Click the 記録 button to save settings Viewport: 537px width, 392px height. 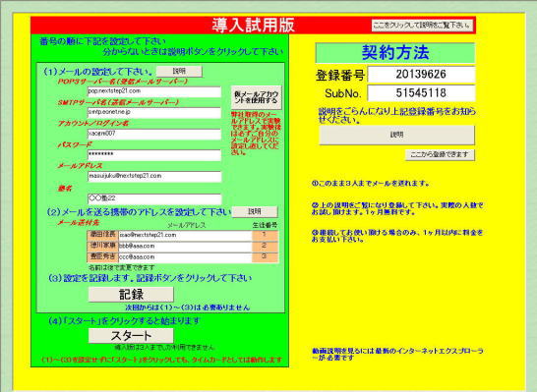click(131, 294)
